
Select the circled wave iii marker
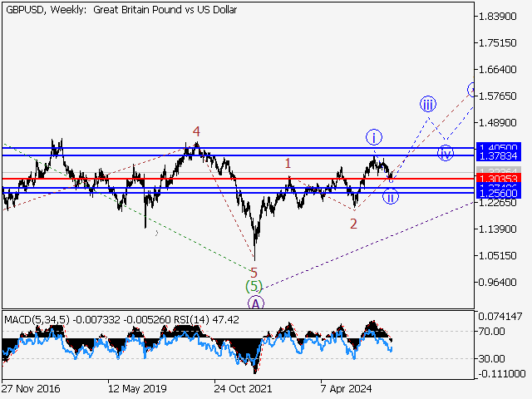click(427, 104)
